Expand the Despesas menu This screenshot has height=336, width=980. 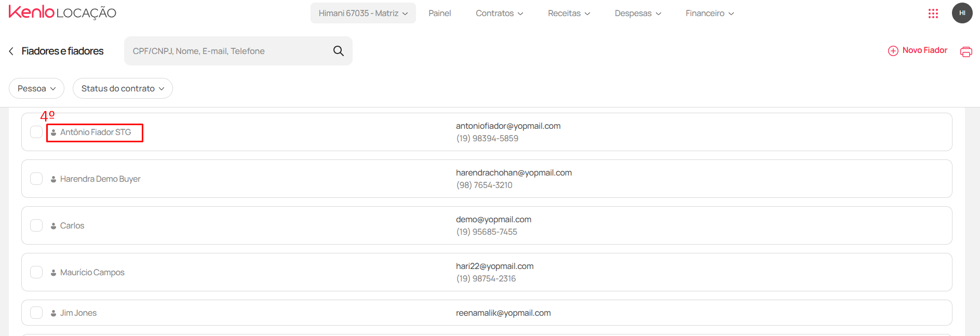638,13
